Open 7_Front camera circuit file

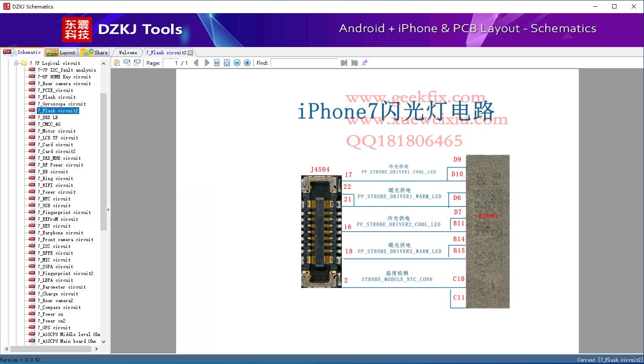(x=65, y=239)
